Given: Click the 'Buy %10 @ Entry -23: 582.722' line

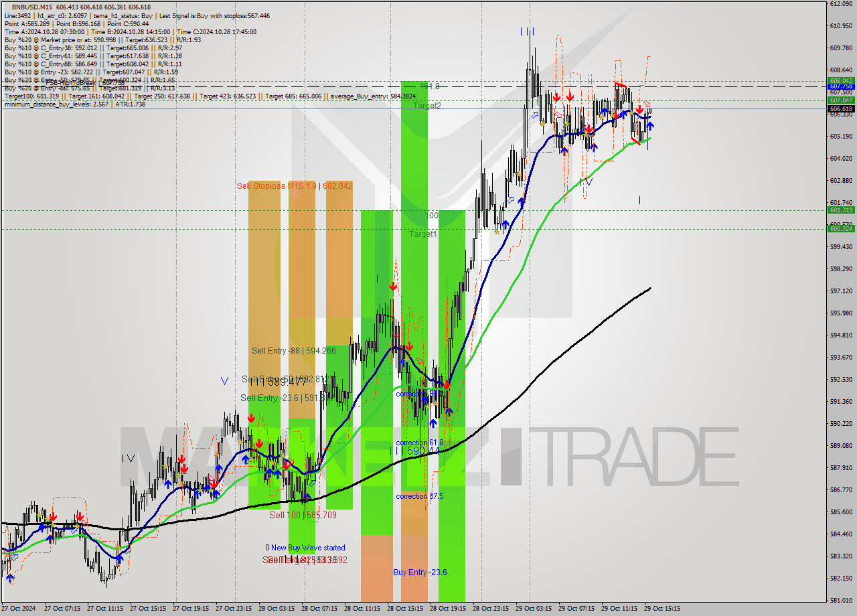Looking at the screenshot, I should coord(91,72).
